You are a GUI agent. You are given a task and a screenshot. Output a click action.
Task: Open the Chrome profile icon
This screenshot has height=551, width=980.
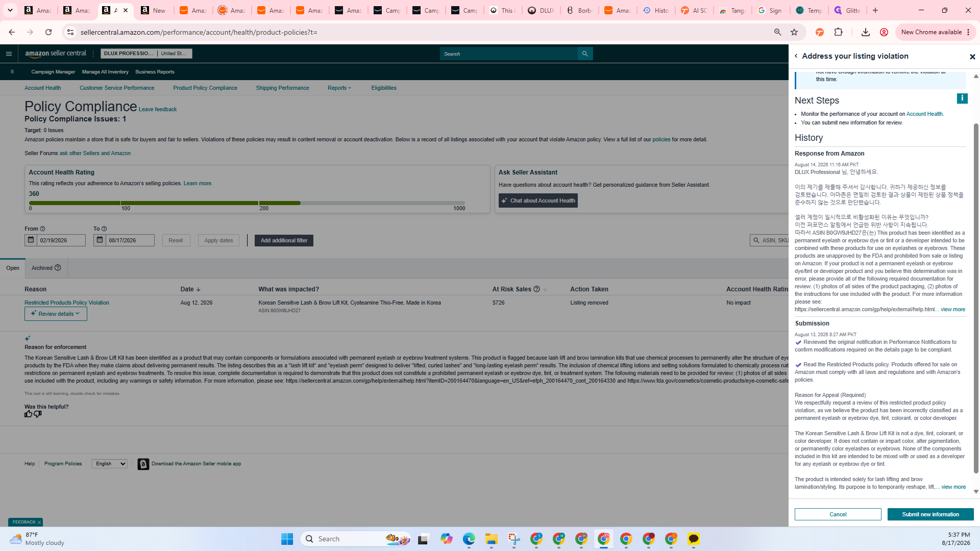[x=884, y=32]
